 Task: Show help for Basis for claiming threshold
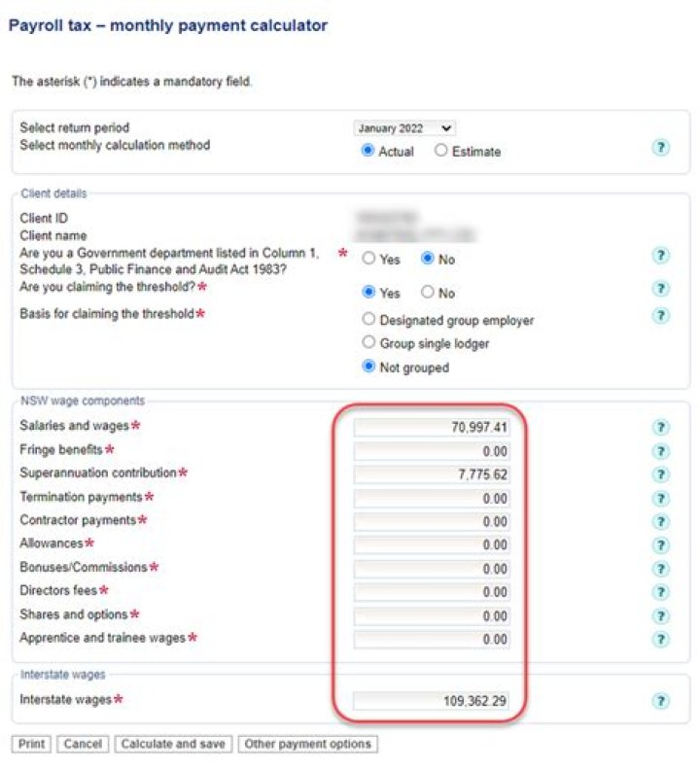pos(660,316)
